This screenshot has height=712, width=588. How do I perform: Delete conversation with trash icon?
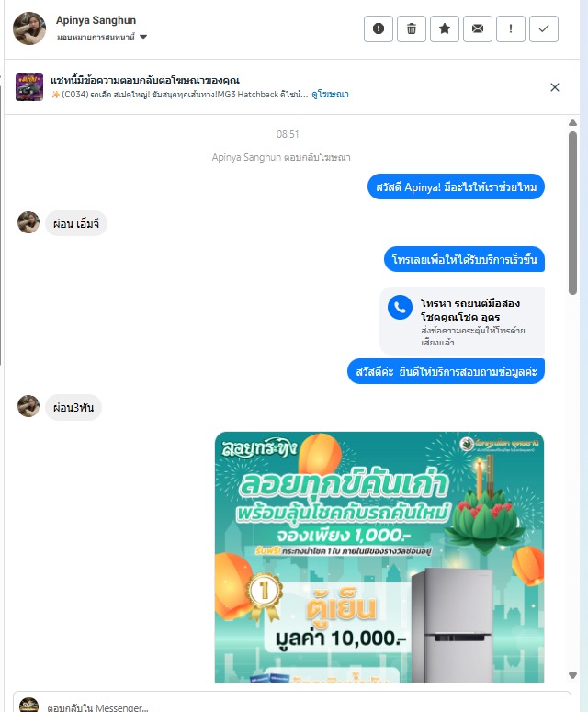coord(412,28)
